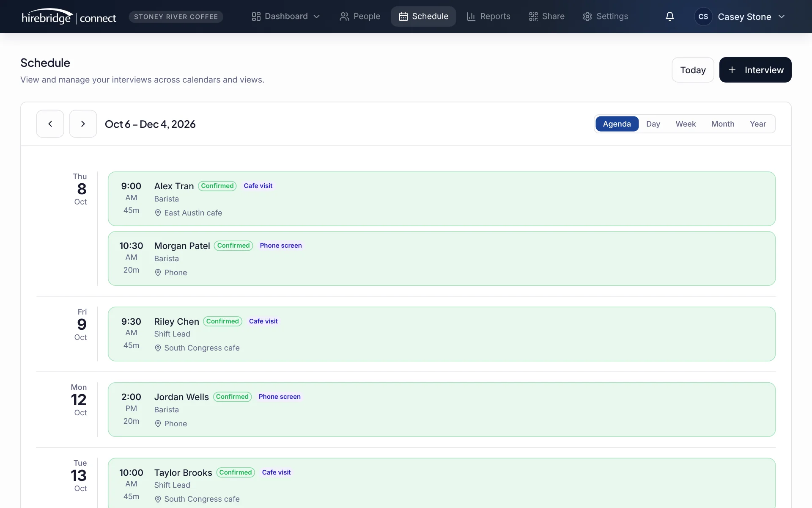Click the 9:00 AM time on Alex Tran

pyautogui.click(x=131, y=192)
